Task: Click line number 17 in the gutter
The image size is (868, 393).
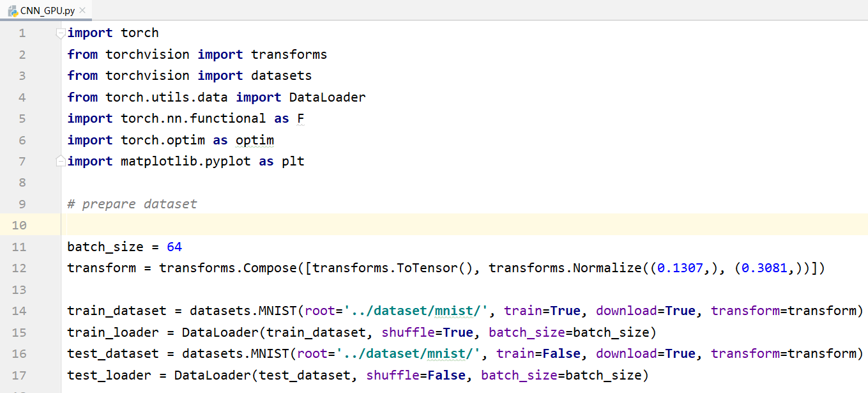Action: pyautogui.click(x=19, y=374)
